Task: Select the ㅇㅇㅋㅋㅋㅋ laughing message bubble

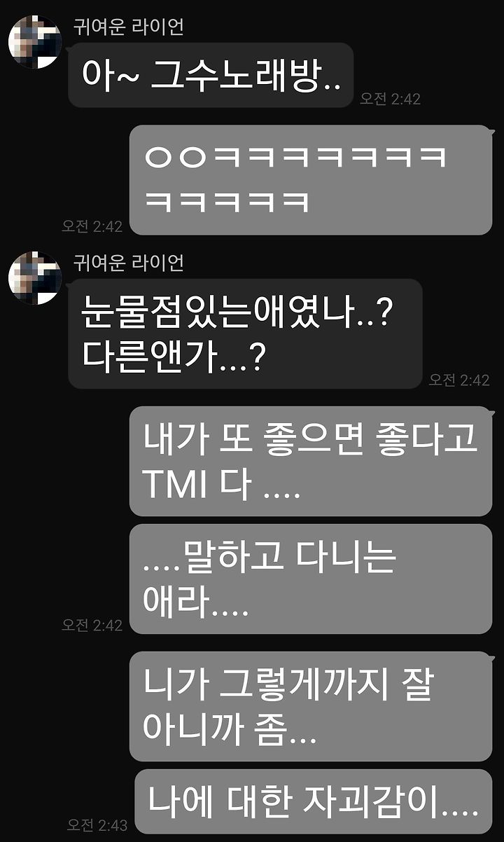Action: tap(311, 180)
